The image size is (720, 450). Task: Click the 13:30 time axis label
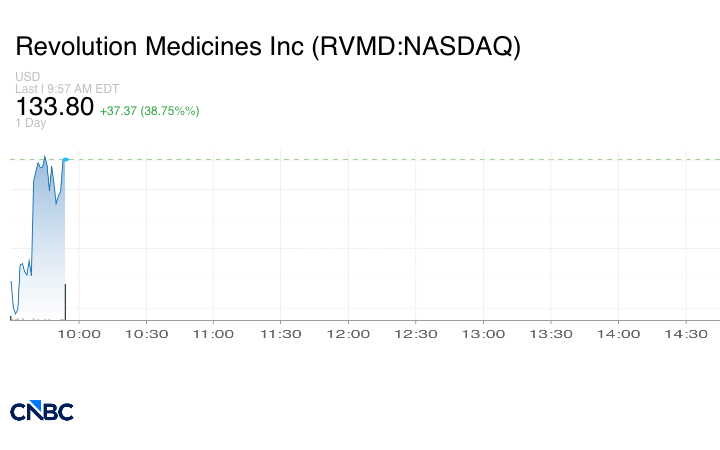551,334
